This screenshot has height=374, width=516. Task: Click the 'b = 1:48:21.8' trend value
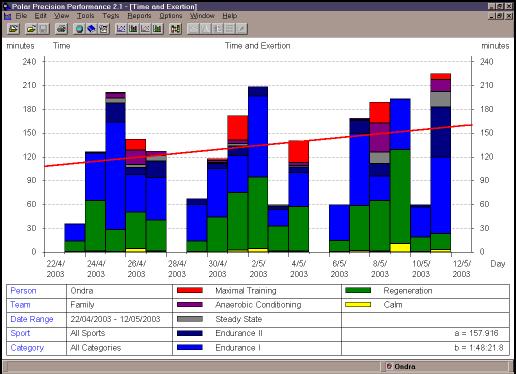point(479,348)
